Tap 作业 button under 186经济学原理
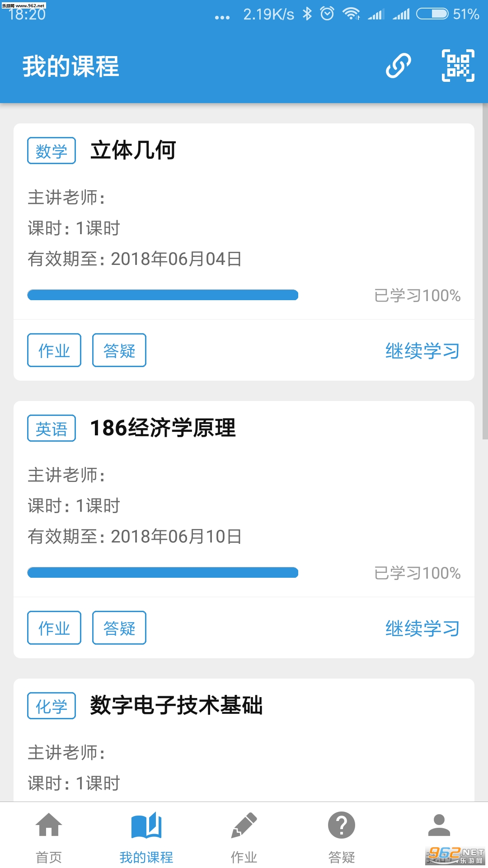This screenshot has height=868, width=488. 54,628
